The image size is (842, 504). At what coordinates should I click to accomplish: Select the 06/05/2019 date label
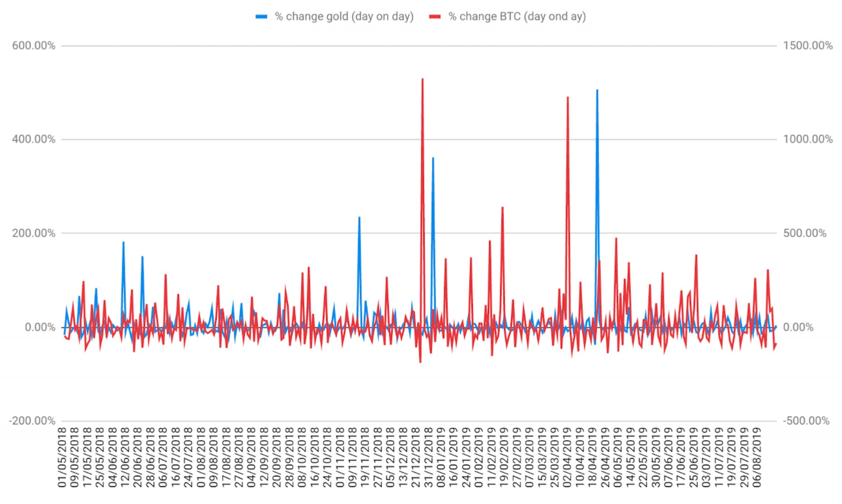tap(618, 457)
